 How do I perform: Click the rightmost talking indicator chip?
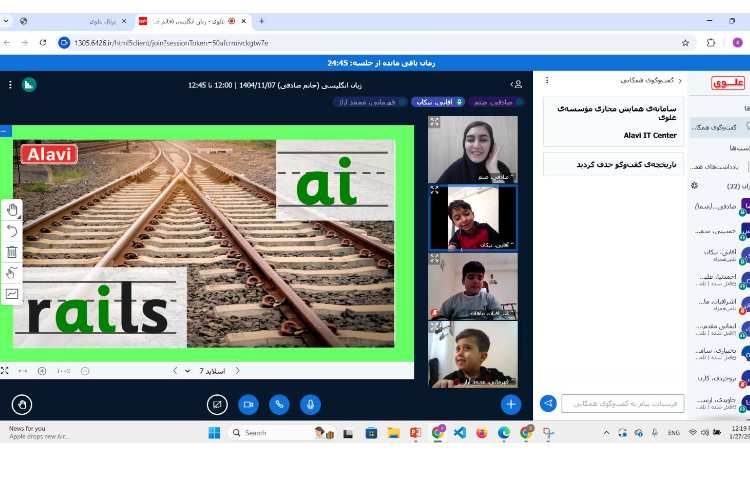(x=496, y=102)
